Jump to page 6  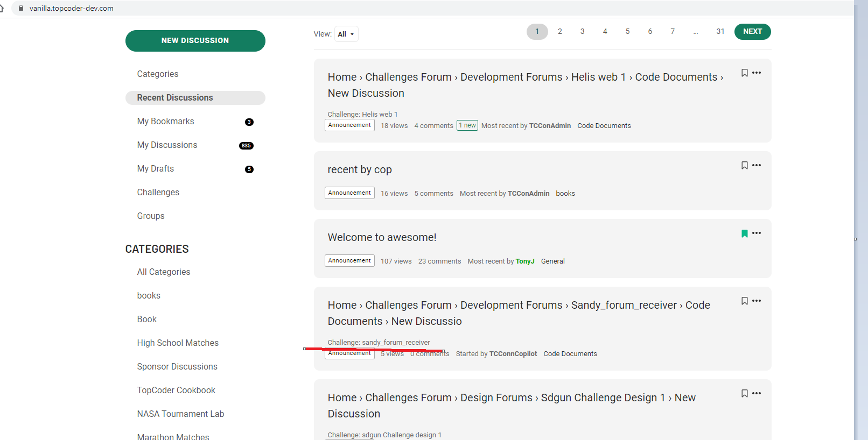coord(650,31)
